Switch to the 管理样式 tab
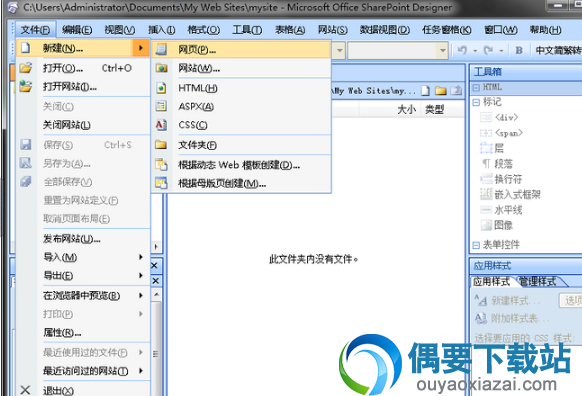The width and height of the screenshot is (582, 396). (x=538, y=282)
